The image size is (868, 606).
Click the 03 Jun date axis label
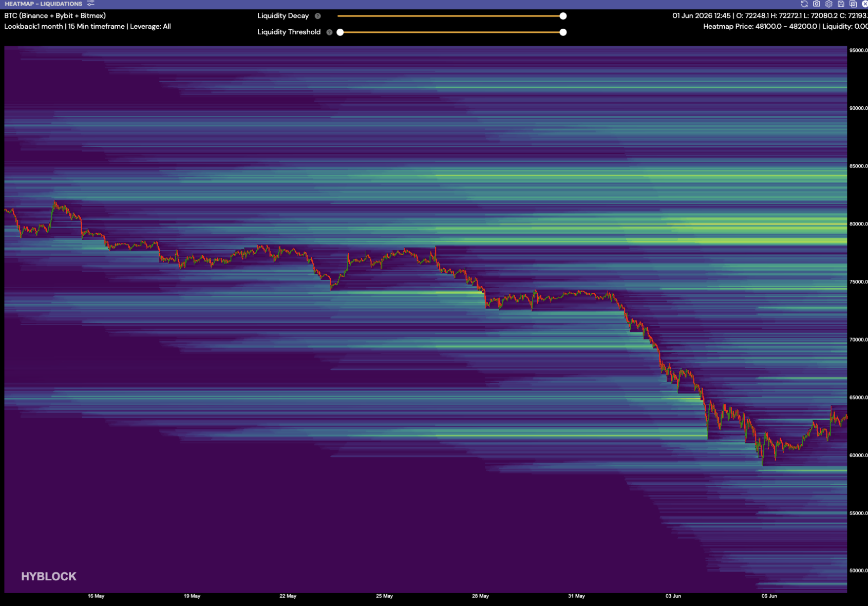click(x=673, y=596)
